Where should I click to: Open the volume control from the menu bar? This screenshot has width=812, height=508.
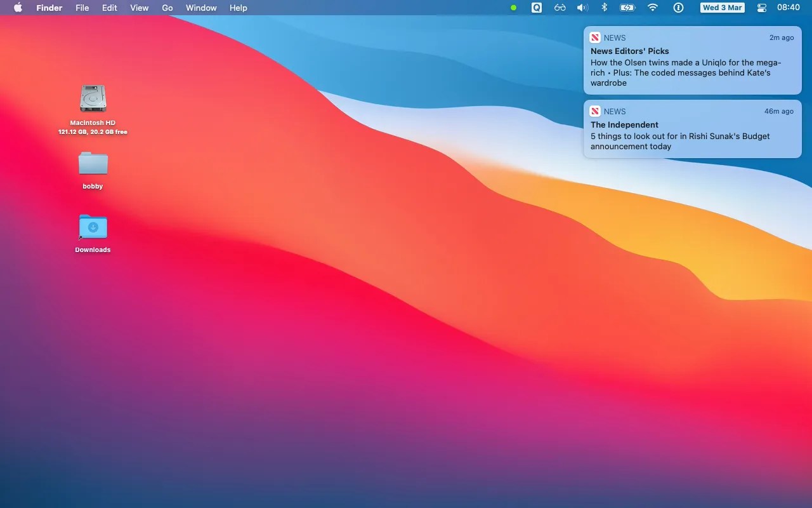(x=582, y=8)
